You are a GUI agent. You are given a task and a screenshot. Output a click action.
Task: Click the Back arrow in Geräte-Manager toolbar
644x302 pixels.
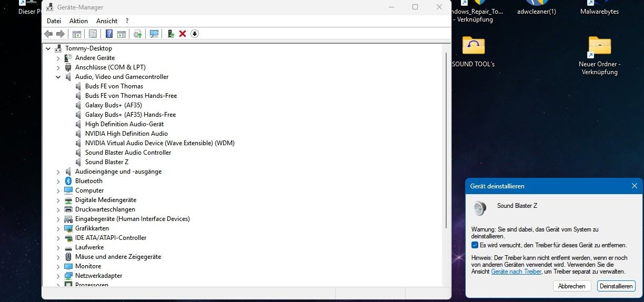coord(48,34)
